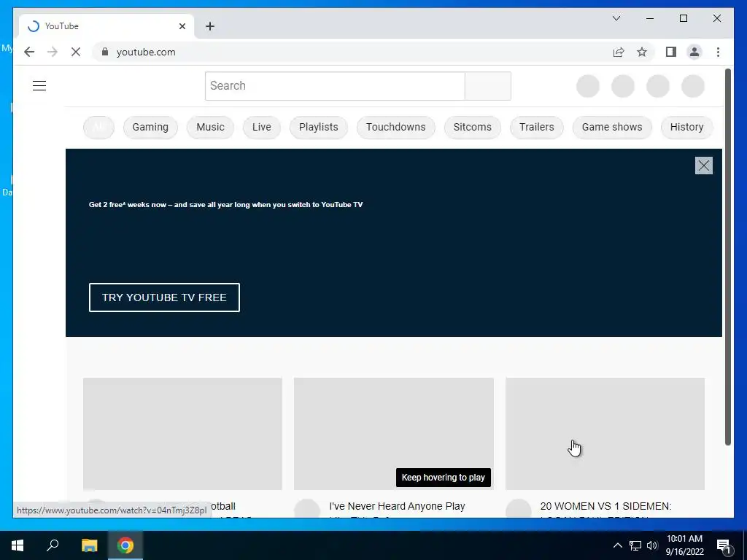Share this page using the share icon
The width and height of the screenshot is (747, 560).
[619, 52]
